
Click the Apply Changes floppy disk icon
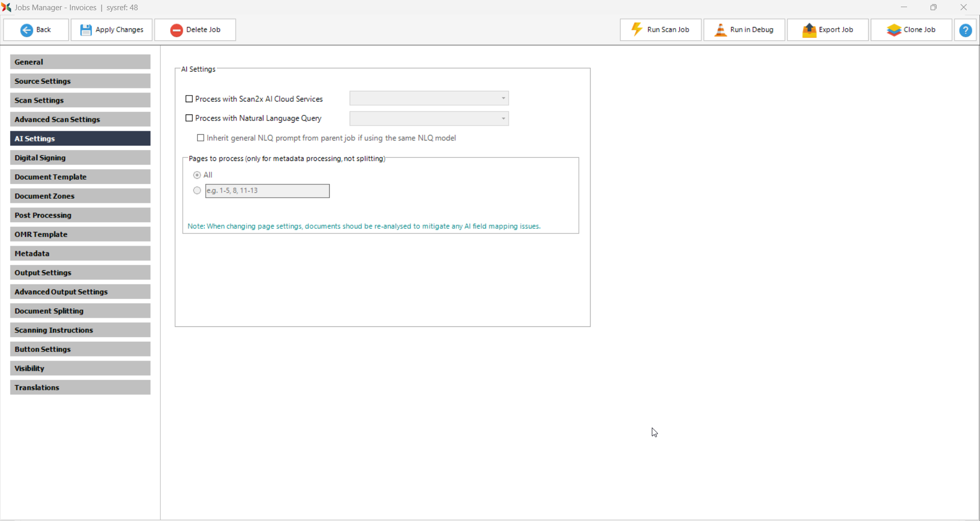point(86,30)
